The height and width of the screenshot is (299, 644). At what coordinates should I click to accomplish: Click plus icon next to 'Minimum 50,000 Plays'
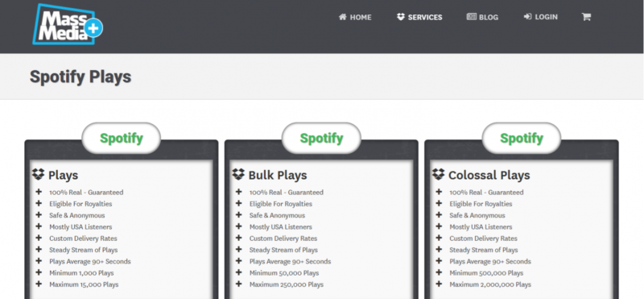[238, 272]
